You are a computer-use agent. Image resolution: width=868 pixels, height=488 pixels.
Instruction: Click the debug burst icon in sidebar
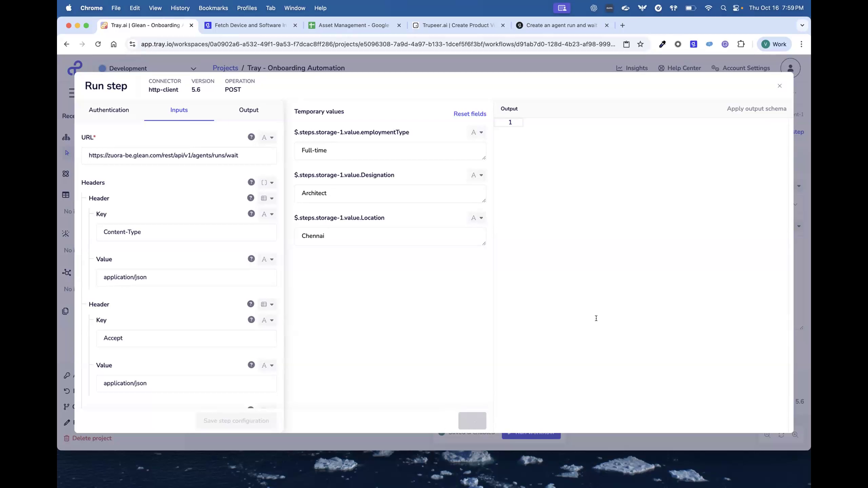click(66, 233)
